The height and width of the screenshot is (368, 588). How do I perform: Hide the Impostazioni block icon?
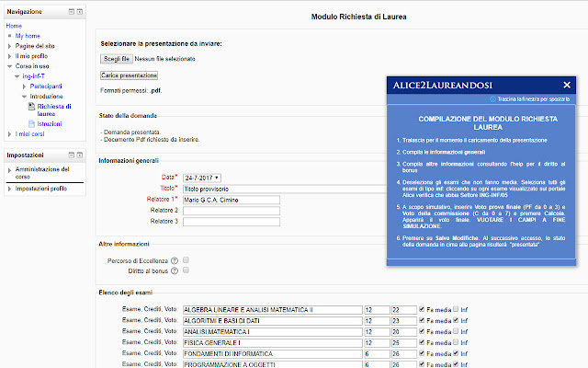[x=72, y=155]
